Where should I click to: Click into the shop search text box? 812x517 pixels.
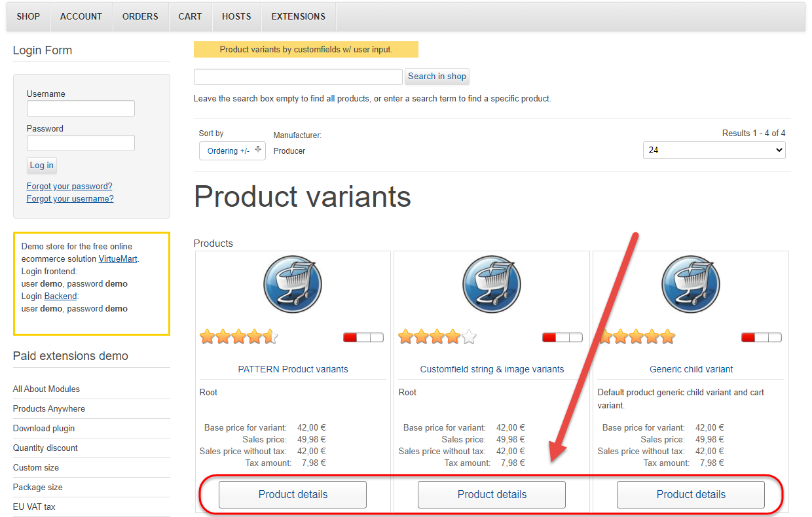coord(298,77)
